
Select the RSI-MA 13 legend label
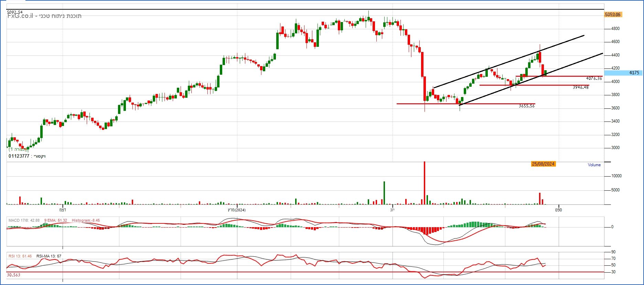pyautogui.click(x=49, y=256)
